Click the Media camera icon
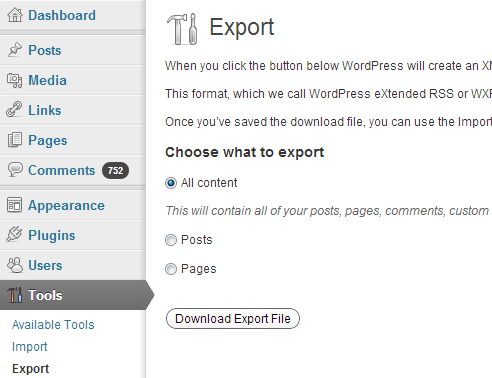492x378 pixels. pos(15,80)
